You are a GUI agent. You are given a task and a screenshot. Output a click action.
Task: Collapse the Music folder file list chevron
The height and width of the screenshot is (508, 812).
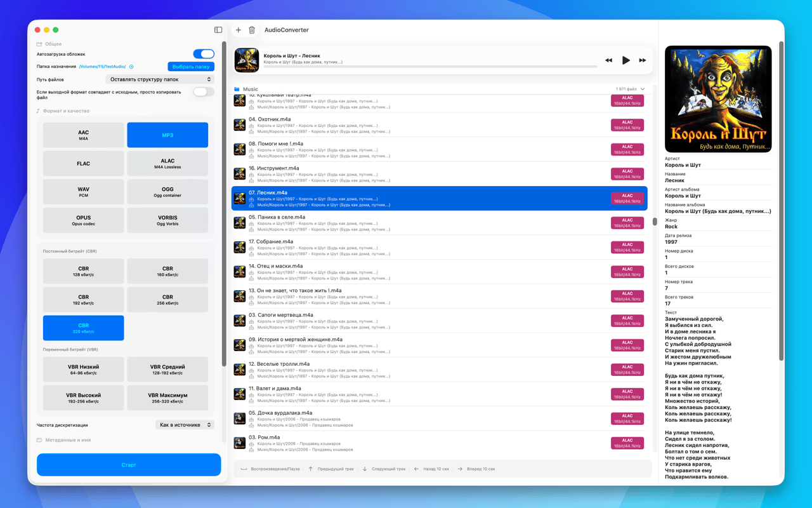(643, 90)
